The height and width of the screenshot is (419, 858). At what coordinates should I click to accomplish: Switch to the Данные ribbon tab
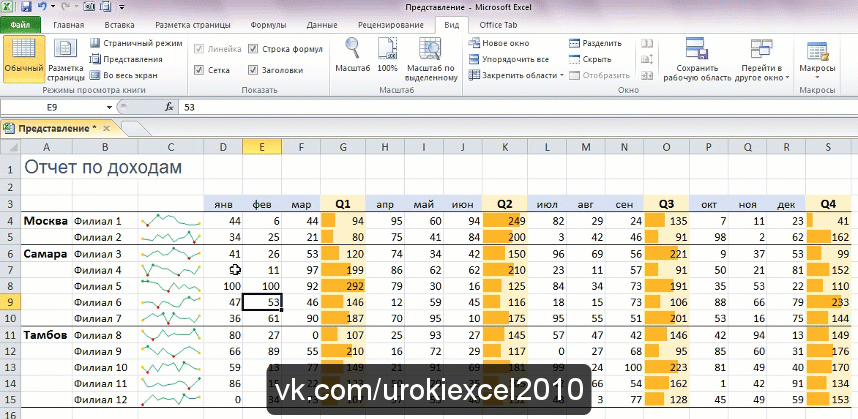click(x=322, y=25)
